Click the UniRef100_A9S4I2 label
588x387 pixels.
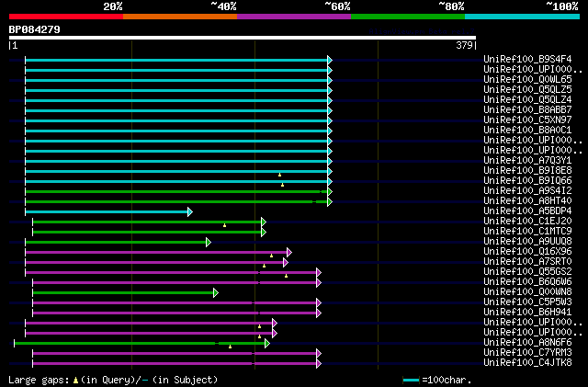point(527,191)
